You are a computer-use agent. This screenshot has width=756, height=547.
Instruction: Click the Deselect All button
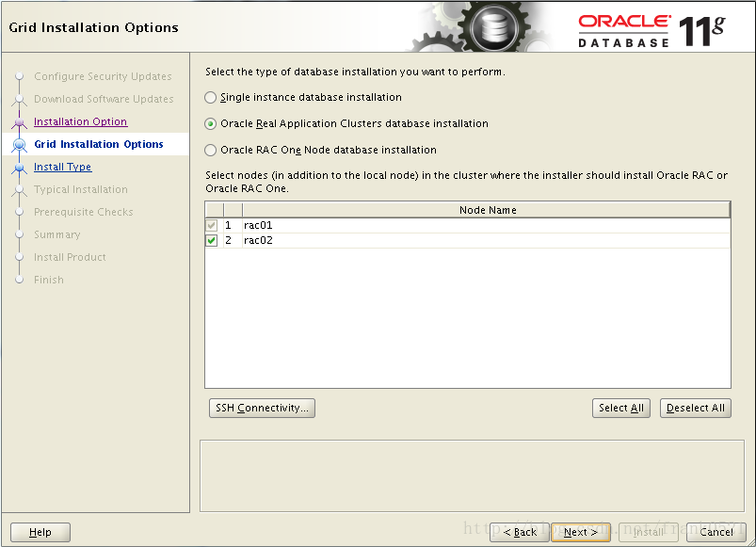695,409
